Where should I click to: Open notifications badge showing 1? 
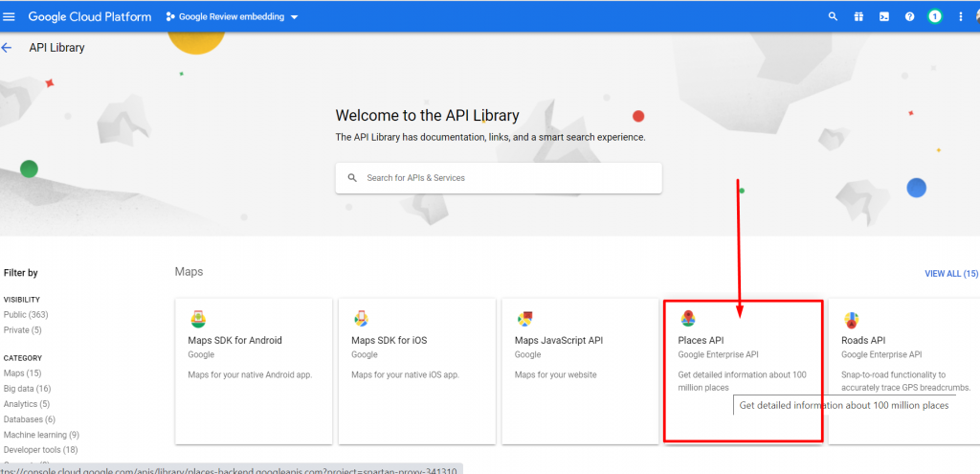point(934,17)
